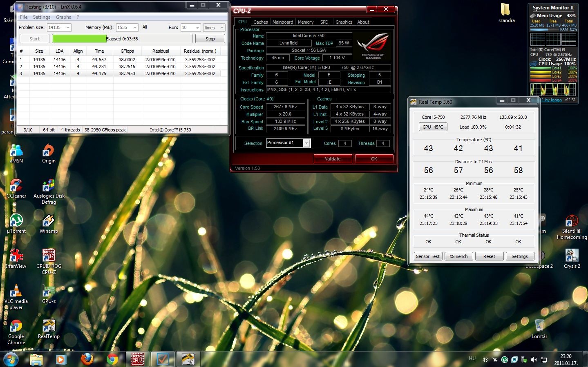
Task: Launch CCleaner from the desktop
Action: tap(16, 189)
